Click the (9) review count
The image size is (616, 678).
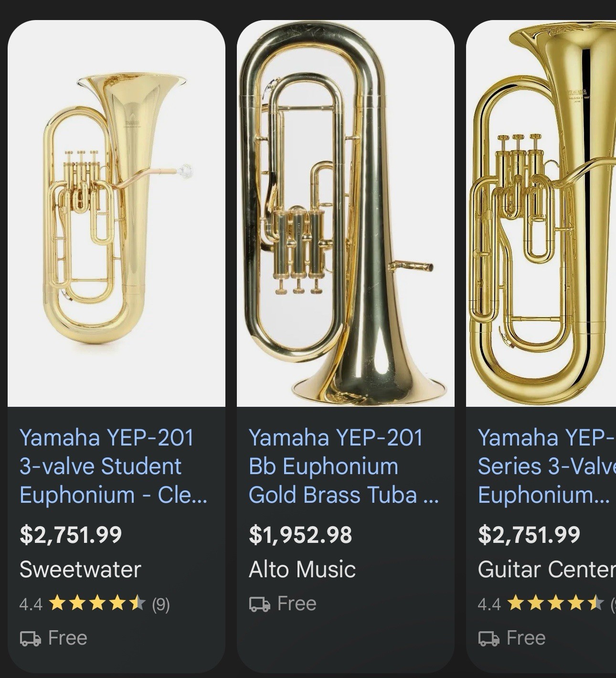click(x=161, y=604)
